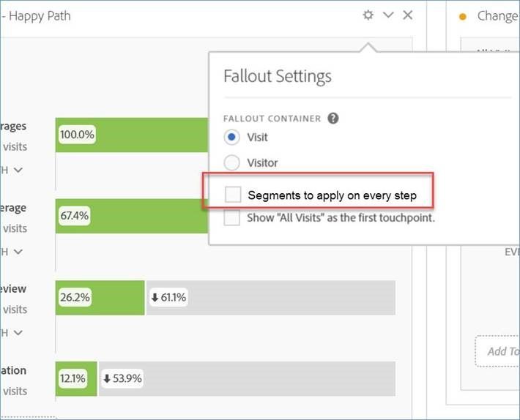Check Show "All Visits" as first touchpoint

pyautogui.click(x=232, y=218)
